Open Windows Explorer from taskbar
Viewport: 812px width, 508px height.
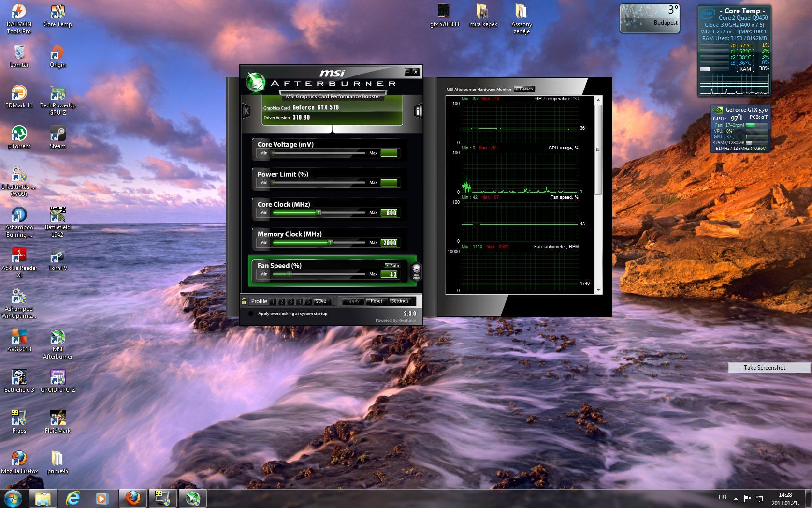43,498
